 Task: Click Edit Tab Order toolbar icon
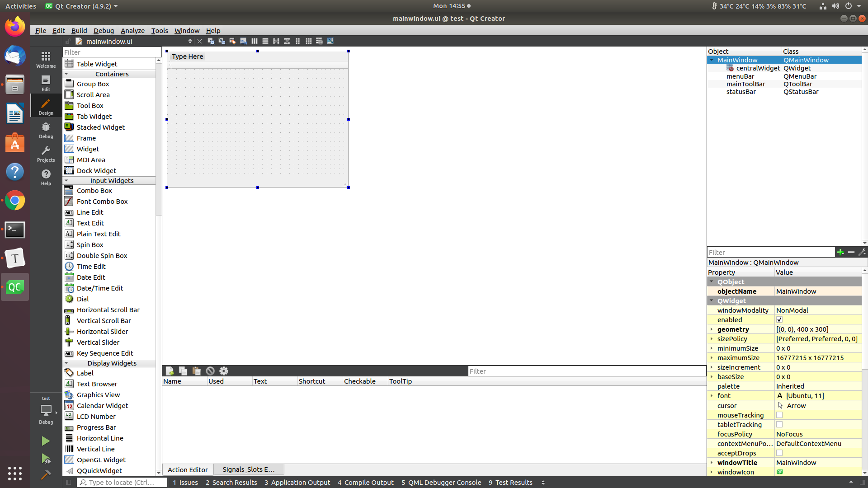pyautogui.click(x=243, y=41)
